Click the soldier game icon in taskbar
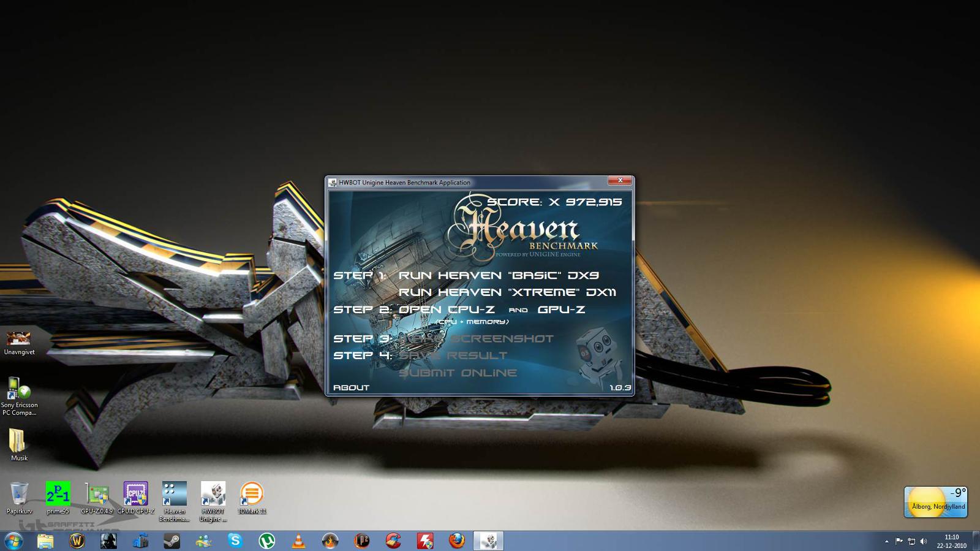 click(x=109, y=541)
